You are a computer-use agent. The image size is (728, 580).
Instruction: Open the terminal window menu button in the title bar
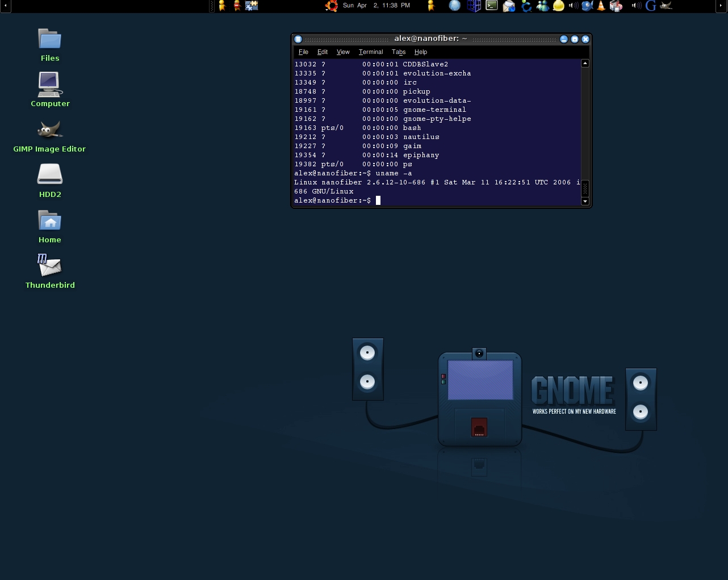click(x=298, y=39)
